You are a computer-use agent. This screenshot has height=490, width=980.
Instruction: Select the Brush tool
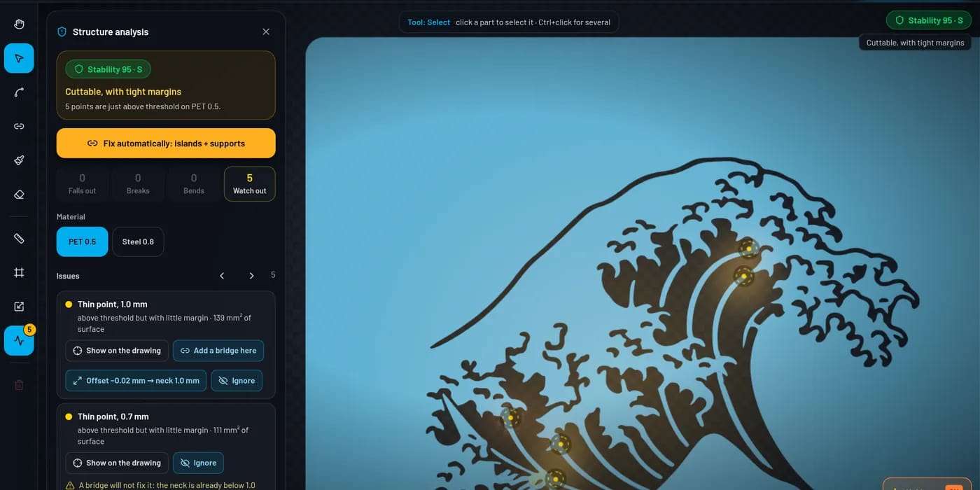pyautogui.click(x=19, y=160)
